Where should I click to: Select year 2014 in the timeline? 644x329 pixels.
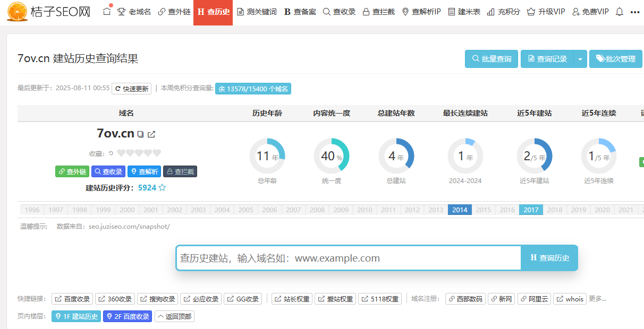pos(460,210)
